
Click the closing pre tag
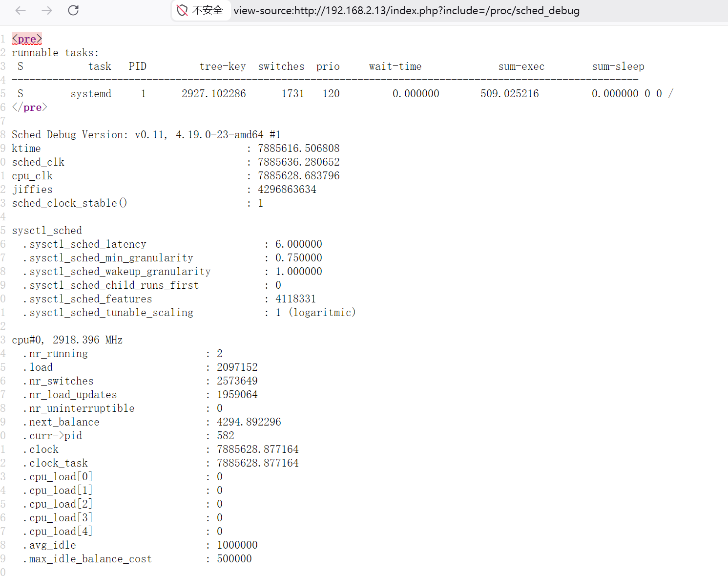coord(29,107)
